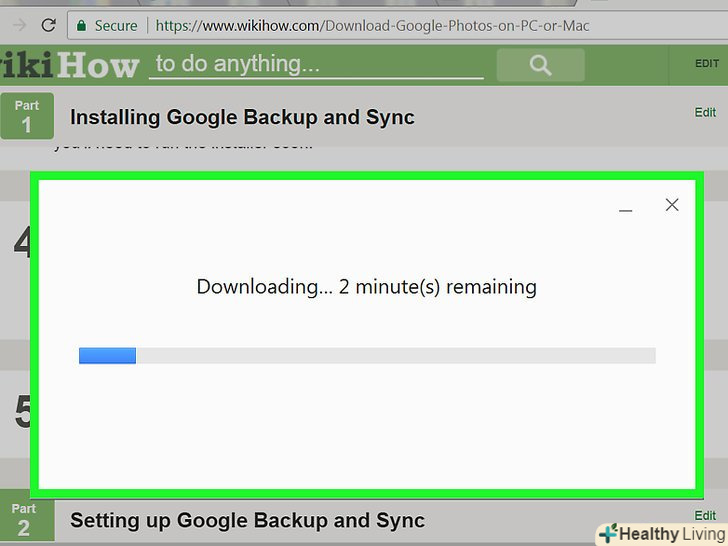Click the Part 2 badge
Viewport: 728px width, 546px height.
24,519
